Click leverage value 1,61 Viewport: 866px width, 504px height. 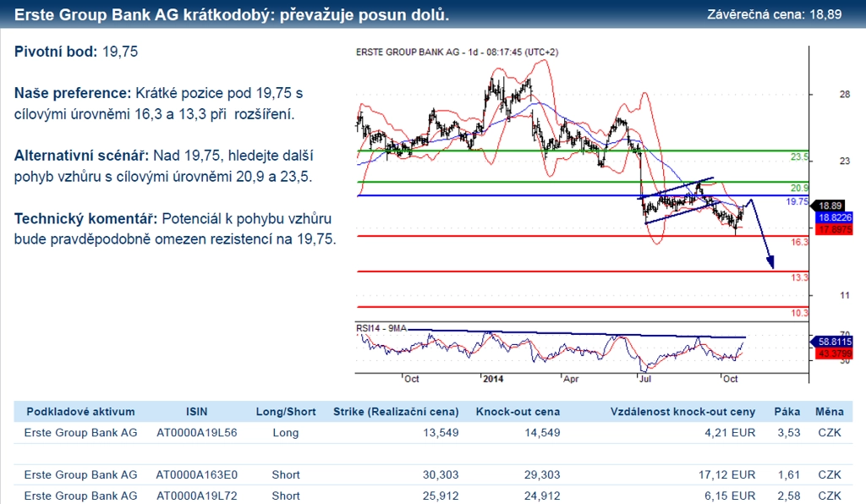point(789,475)
